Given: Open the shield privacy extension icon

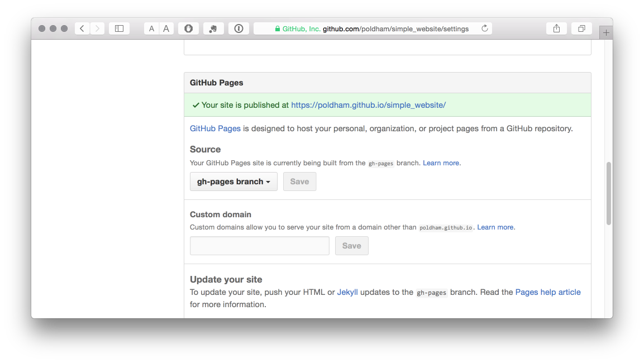Looking at the screenshot, I should click(189, 28).
